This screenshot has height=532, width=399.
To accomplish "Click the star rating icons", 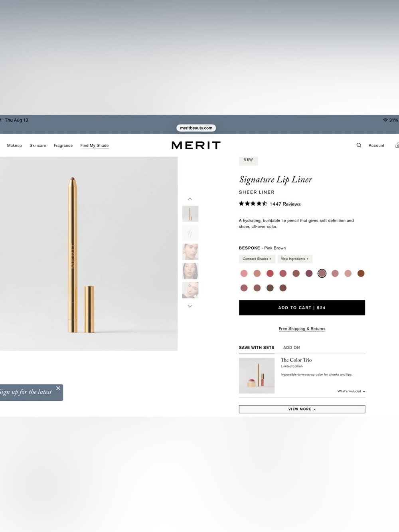I will (253, 204).
